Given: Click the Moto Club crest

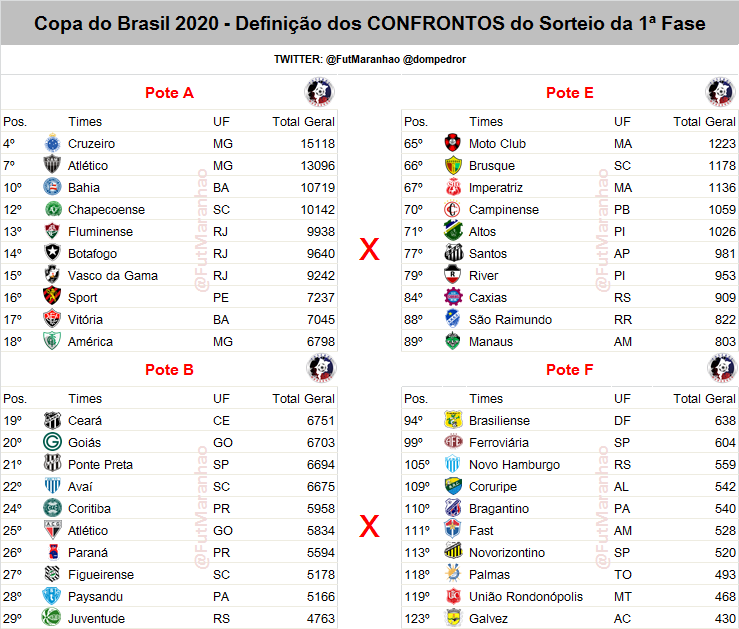Looking at the screenshot, I should [453, 143].
